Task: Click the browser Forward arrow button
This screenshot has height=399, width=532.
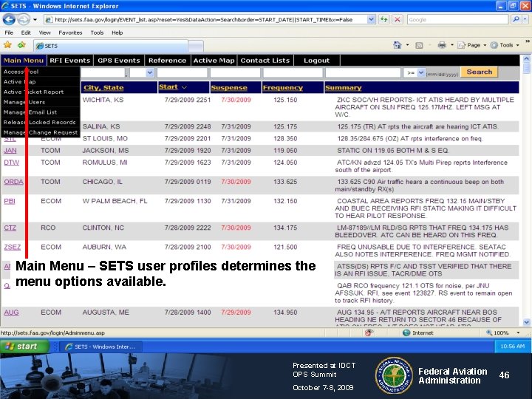Action: [24, 20]
